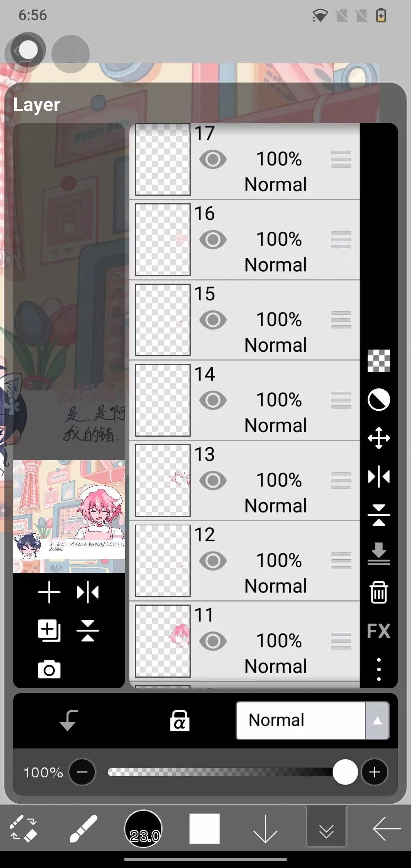Select the brush tool in bottom bar
The width and height of the screenshot is (411, 868).
83,828
